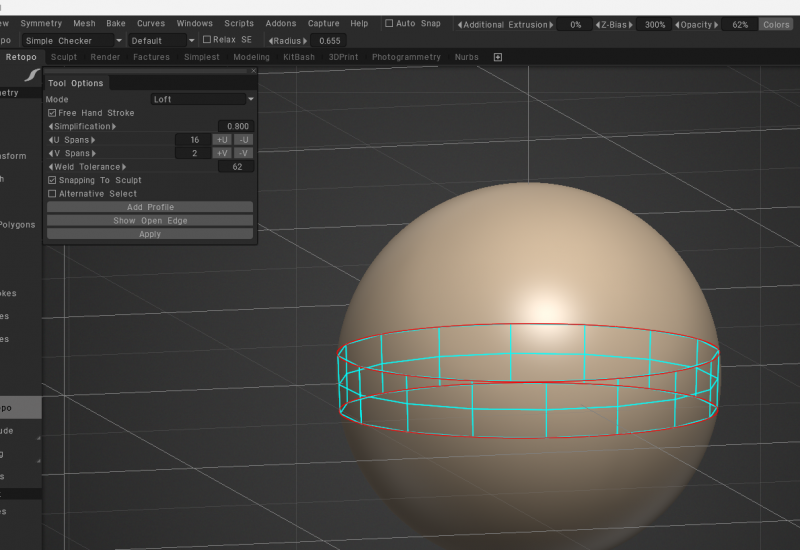The image size is (800, 550).
Task: Enable the Auto Snap checkbox
Action: tap(389, 23)
